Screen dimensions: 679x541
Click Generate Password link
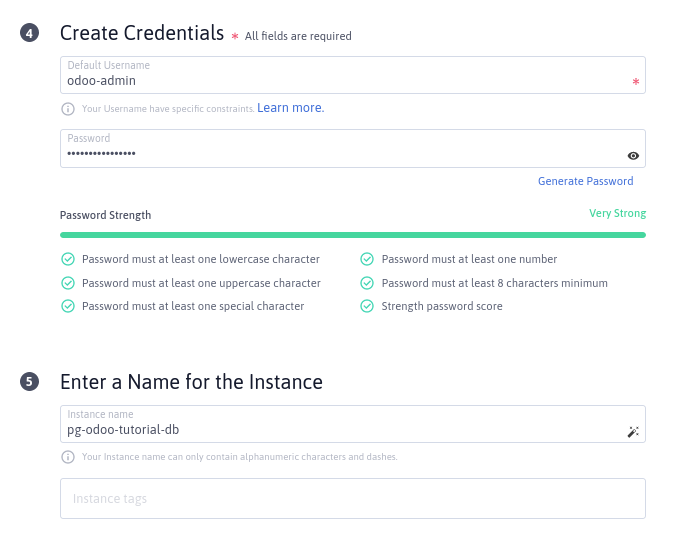pos(585,181)
